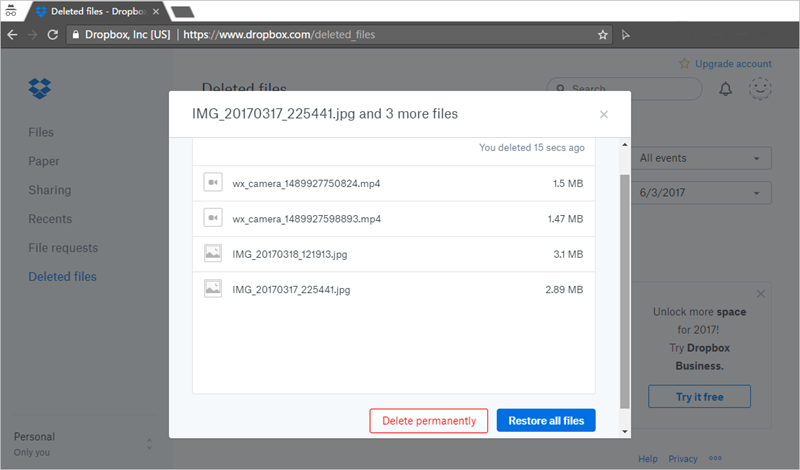Select Deleted files in sidebar
Screen dimensions: 800x470
tap(62, 277)
